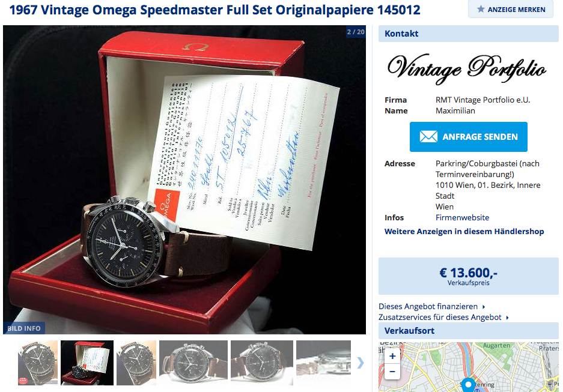Select third watch dial thumbnail

pyautogui.click(x=136, y=363)
